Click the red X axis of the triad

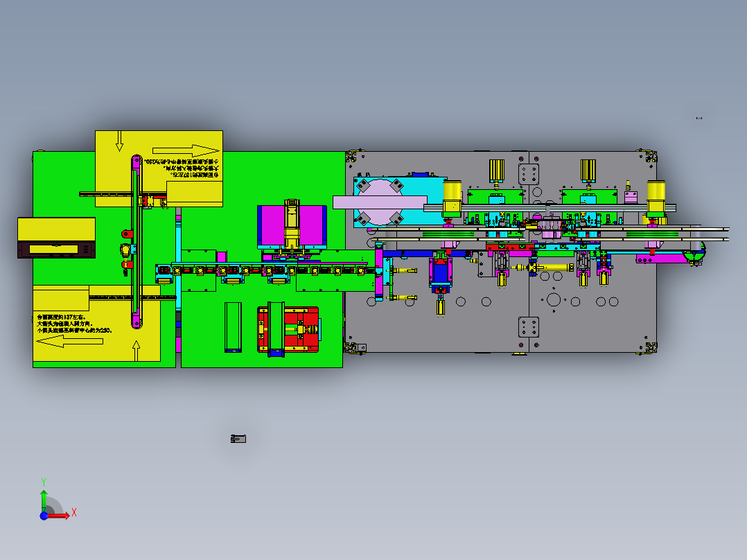[58, 516]
